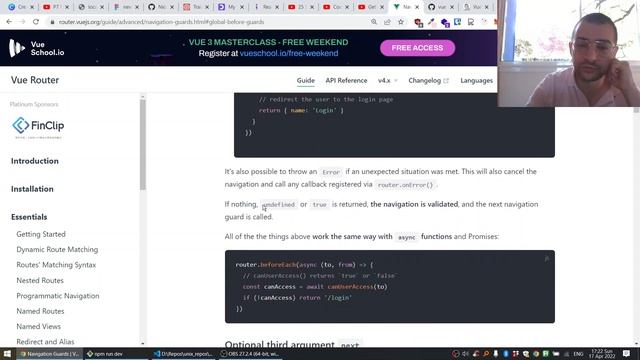Open the Changelog external link

(428, 80)
